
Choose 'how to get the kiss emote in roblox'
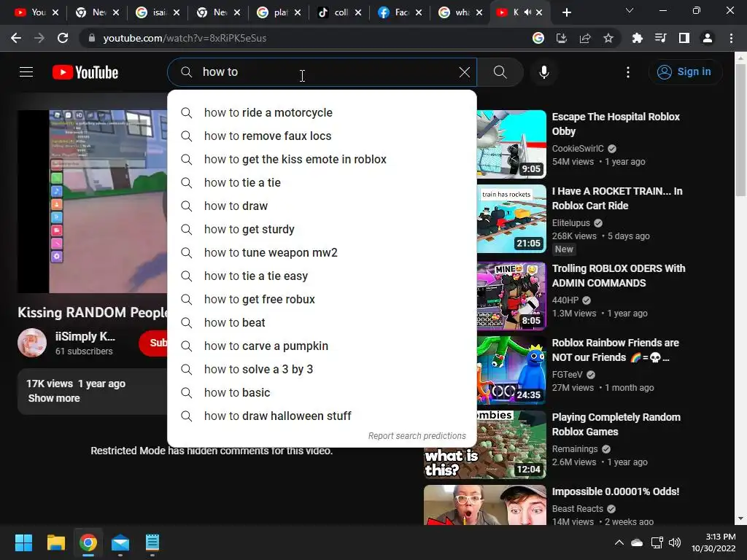click(322, 160)
